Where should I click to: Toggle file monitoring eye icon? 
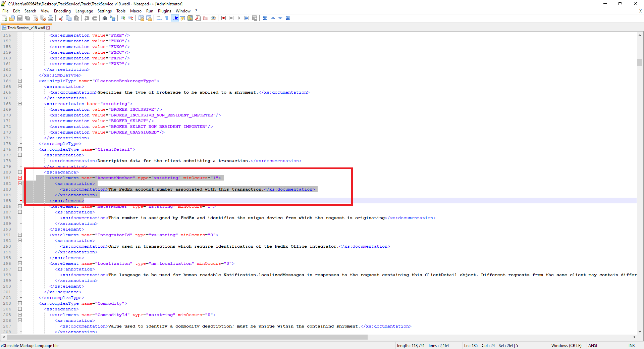click(213, 18)
